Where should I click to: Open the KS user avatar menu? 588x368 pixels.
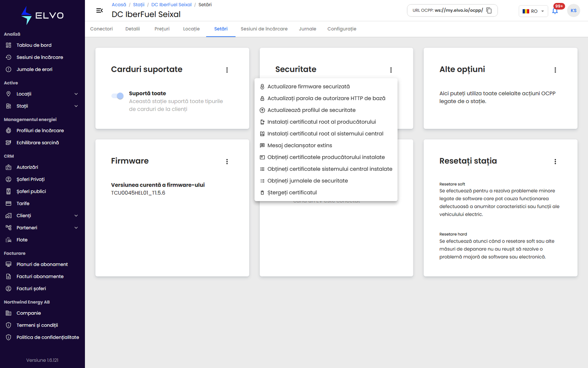(x=573, y=11)
